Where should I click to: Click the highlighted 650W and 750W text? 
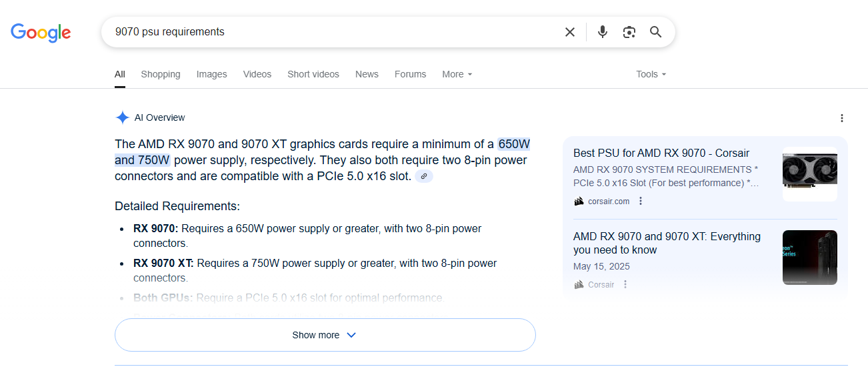point(323,152)
